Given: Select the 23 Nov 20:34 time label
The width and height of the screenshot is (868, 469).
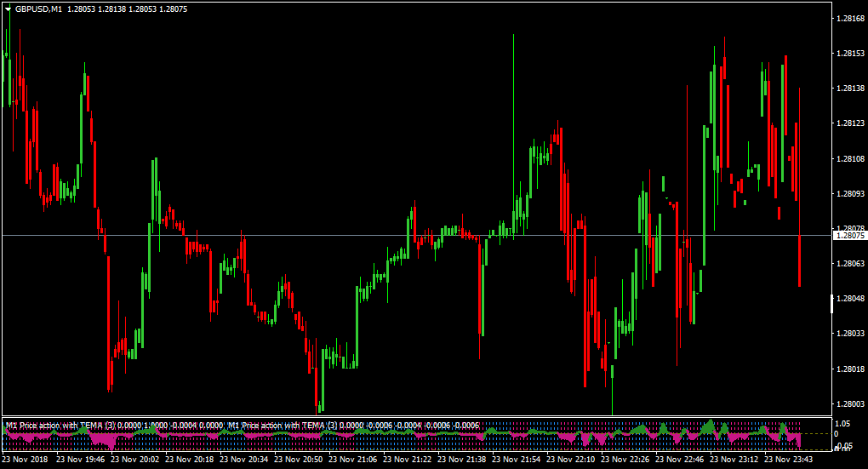Looking at the screenshot, I should coord(243,459).
